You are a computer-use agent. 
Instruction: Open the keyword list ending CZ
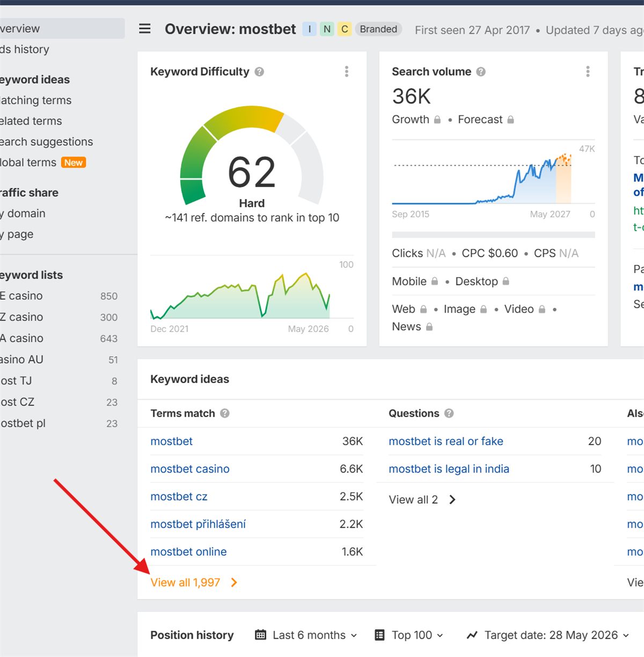(59, 402)
